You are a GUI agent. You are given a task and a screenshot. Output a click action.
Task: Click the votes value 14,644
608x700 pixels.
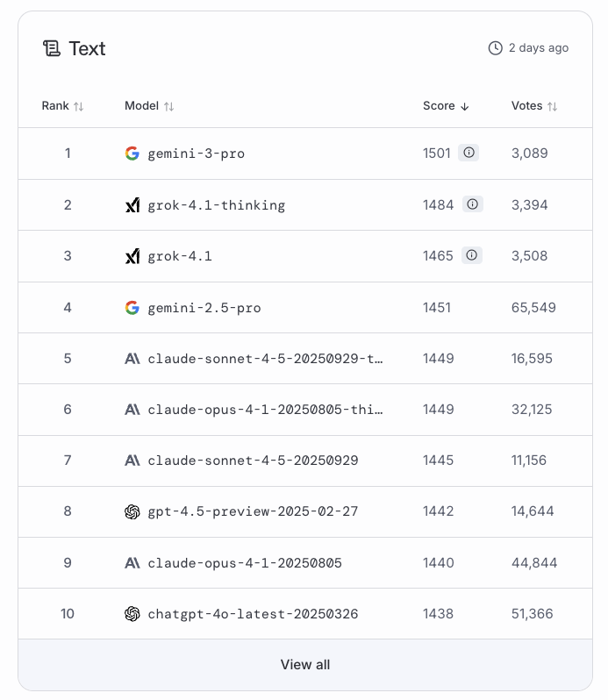533,511
